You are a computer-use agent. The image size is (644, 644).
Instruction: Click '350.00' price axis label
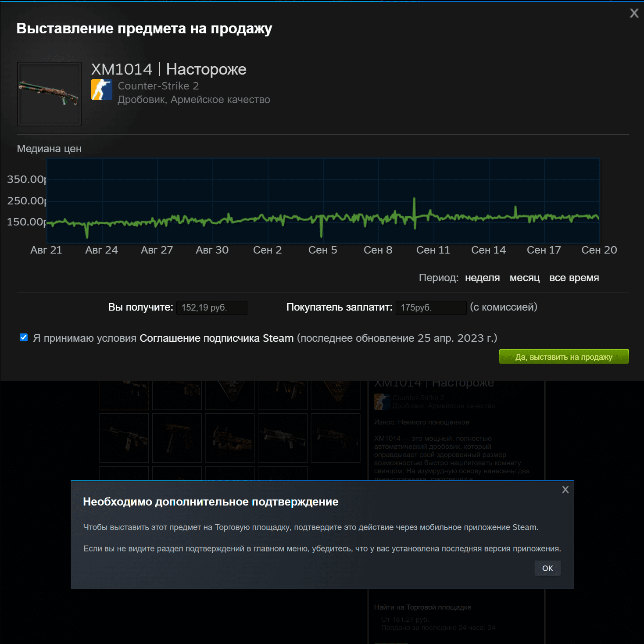(x=26, y=179)
